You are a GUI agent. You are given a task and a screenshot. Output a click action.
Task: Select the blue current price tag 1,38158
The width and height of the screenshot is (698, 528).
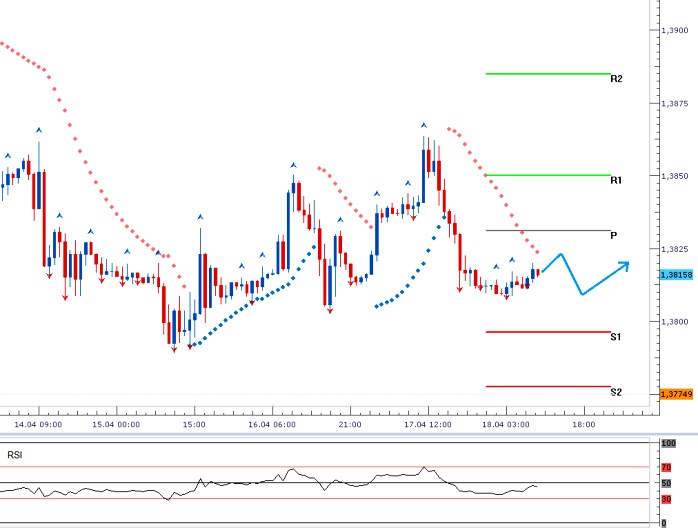tap(677, 275)
